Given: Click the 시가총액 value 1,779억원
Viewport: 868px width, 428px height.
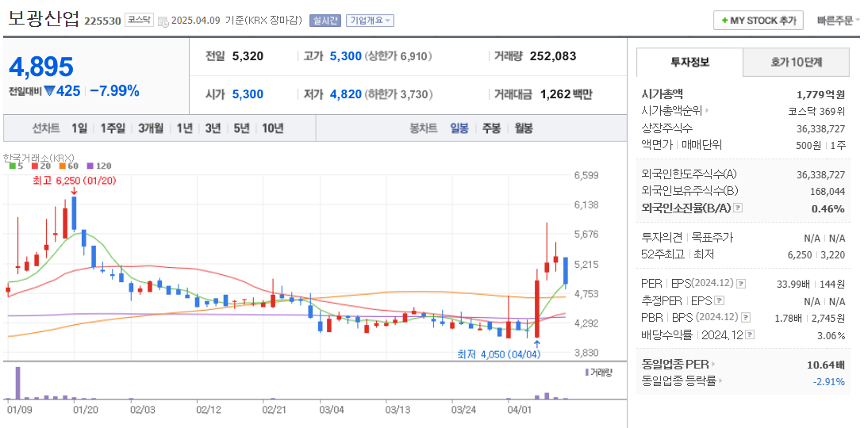Looking at the screenshot, I should point(820,94).
